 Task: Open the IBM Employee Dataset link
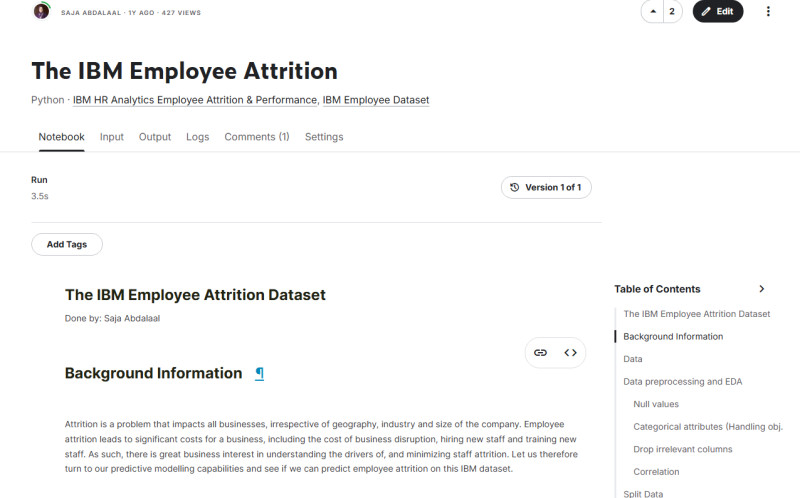376,100
